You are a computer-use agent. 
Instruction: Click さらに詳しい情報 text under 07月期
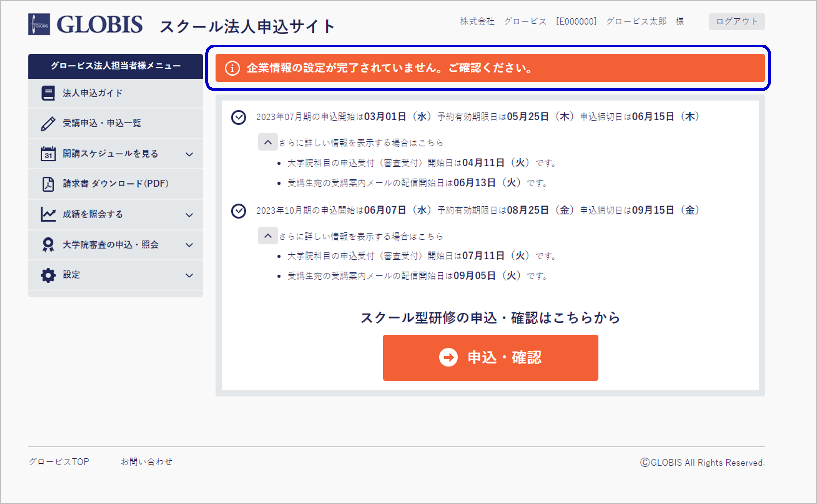coord(361,143)
